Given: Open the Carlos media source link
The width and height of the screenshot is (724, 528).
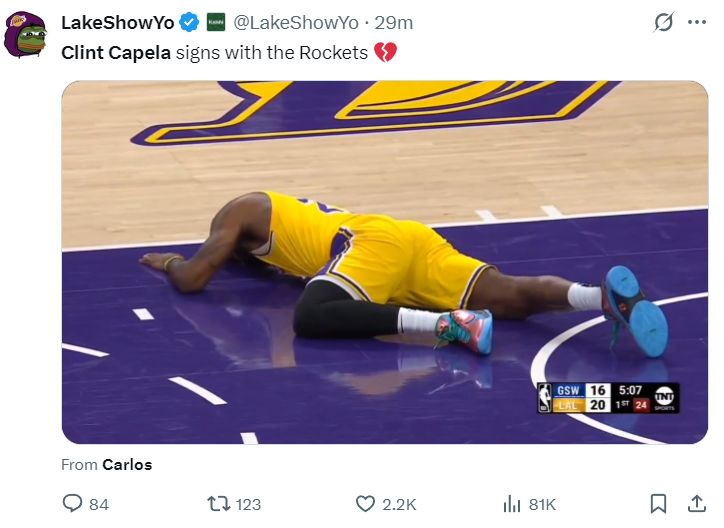Looking at the screenshot, I should [x=126, y=464].
